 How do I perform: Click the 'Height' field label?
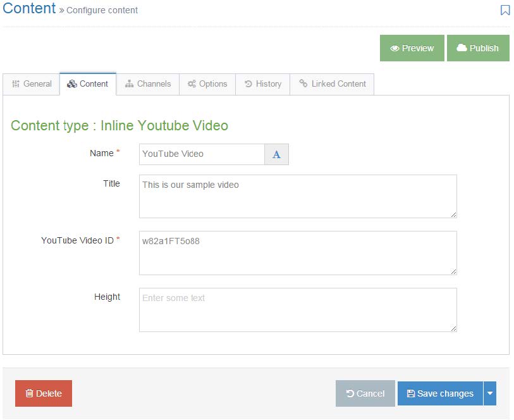[107, 297]
